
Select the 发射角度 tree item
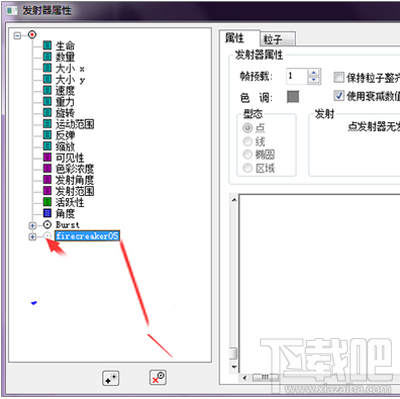coord(75,180)
